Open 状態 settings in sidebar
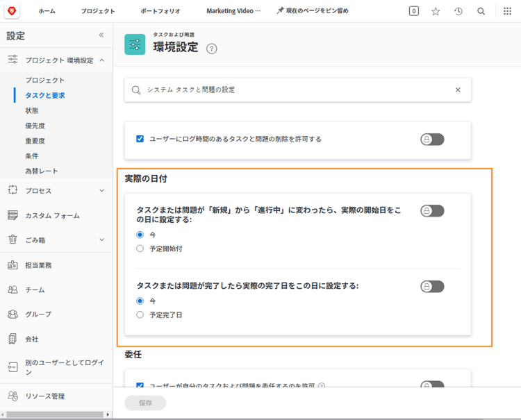The image size is (521, 420). 32,110
